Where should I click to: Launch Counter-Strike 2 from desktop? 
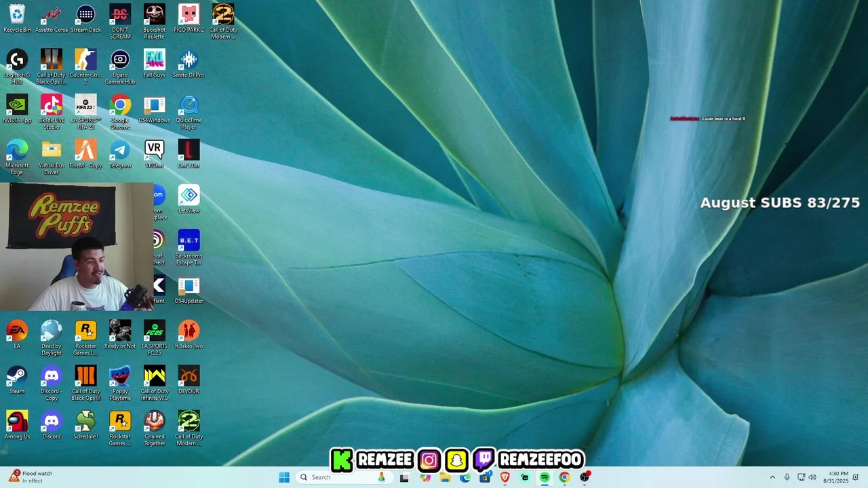tap(85, 67)
